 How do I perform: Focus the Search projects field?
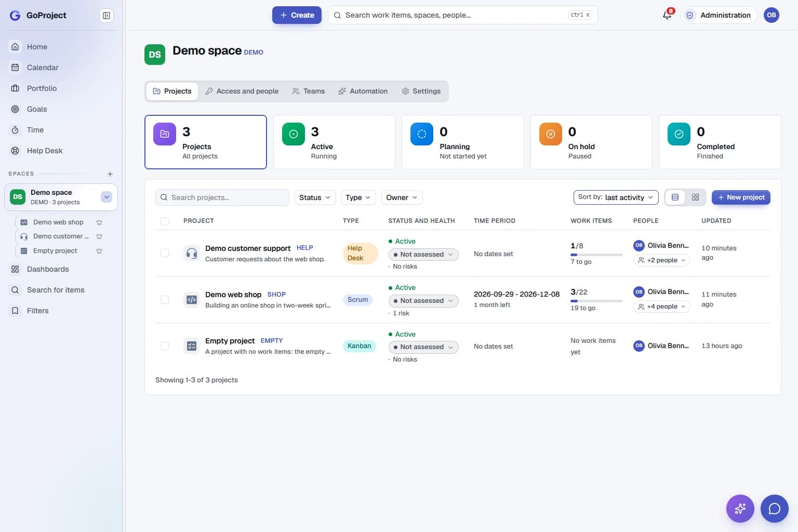[x=222, y=197]
